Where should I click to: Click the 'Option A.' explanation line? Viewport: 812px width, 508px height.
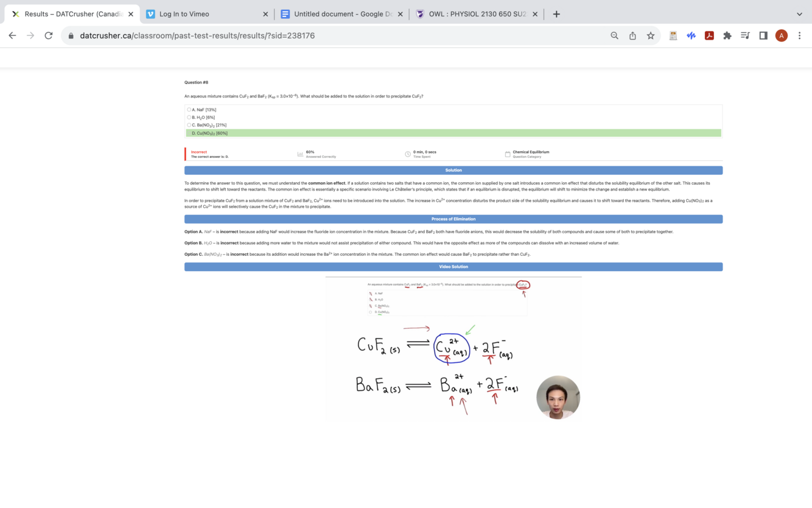coord(429,231)
